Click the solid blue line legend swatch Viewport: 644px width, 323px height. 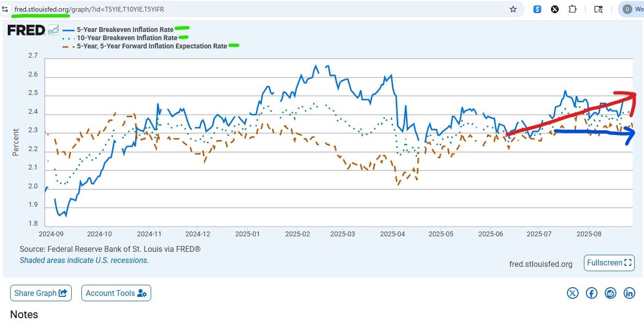(68, 30)
